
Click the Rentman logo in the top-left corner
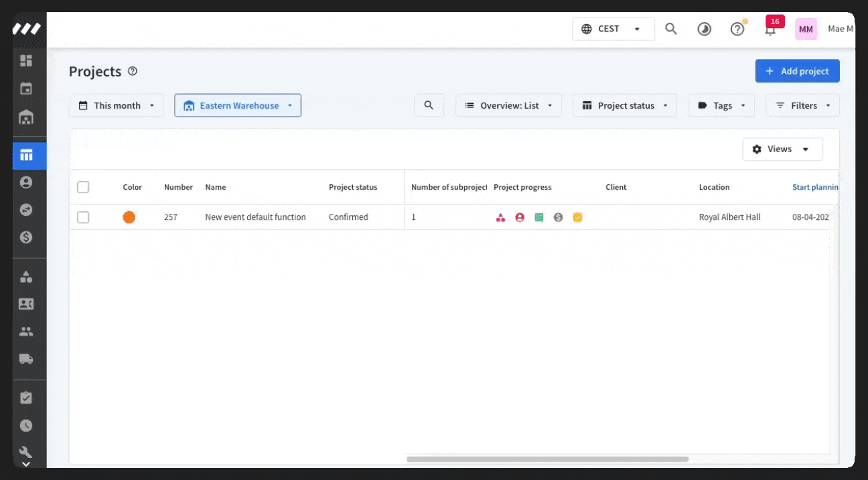[x=27, y=29]
